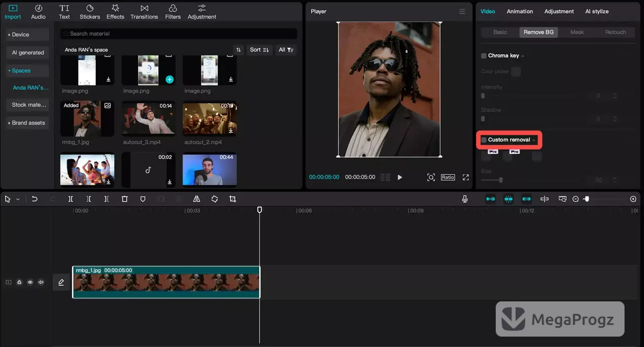Viewport: 644px width, 347px height.
Task: Split clip at playhead
Action: pyautogui.click(x=70, y=199)
